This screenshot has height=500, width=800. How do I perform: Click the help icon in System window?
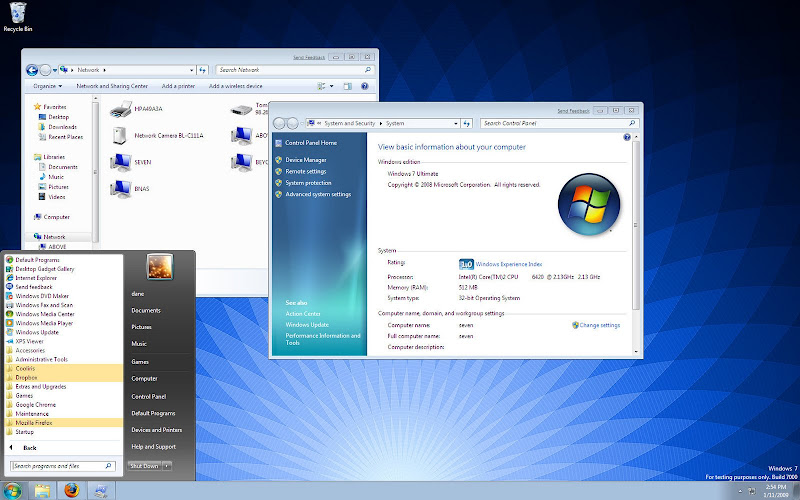point(627,137)
